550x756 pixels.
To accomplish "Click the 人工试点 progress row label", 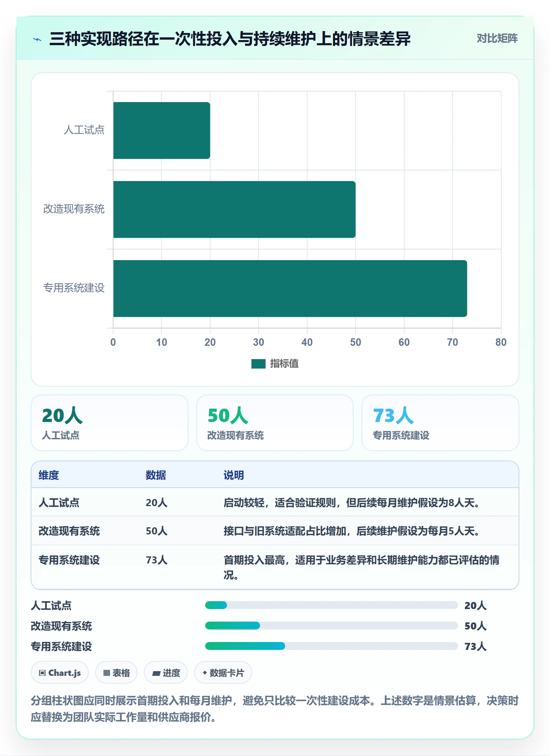I will point(51,606).
